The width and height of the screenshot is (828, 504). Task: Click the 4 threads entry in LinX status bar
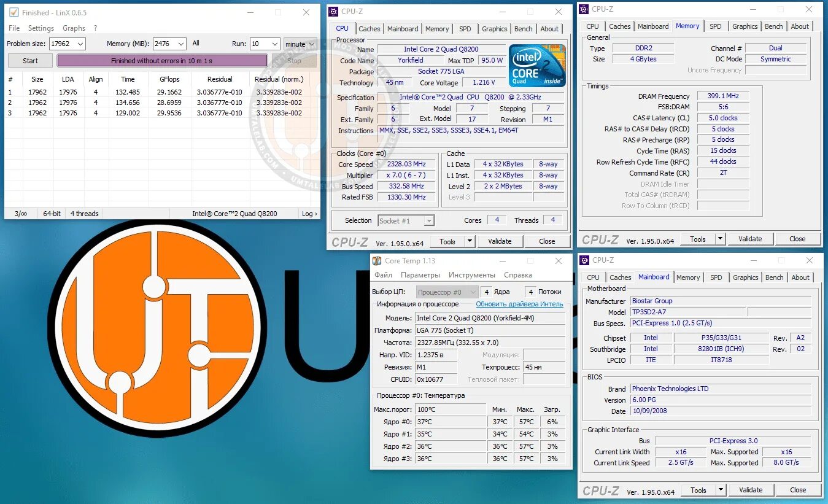point(84,214)
